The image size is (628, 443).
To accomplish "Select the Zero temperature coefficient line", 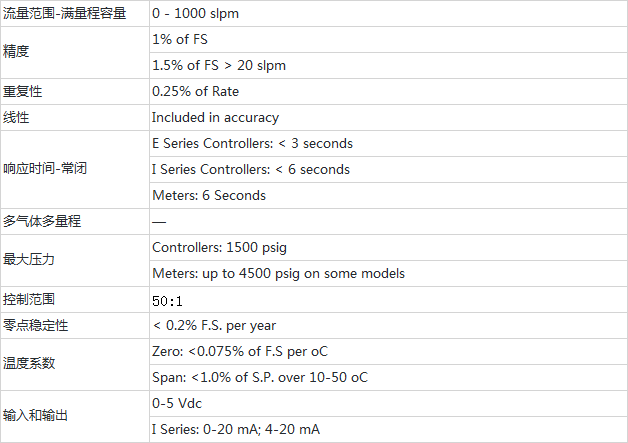I will click(240, 351).
